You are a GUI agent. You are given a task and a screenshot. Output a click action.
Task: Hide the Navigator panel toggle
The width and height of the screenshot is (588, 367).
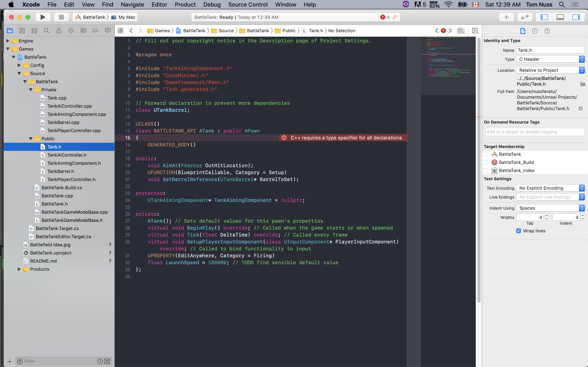544,17
